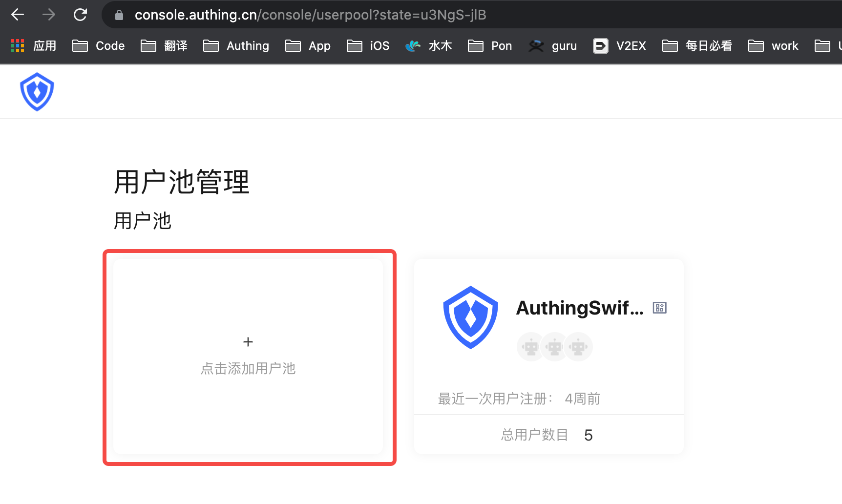
Task: Open the Authing bookmarks folder
Action: pyautogui.click(x=236, y=46)
